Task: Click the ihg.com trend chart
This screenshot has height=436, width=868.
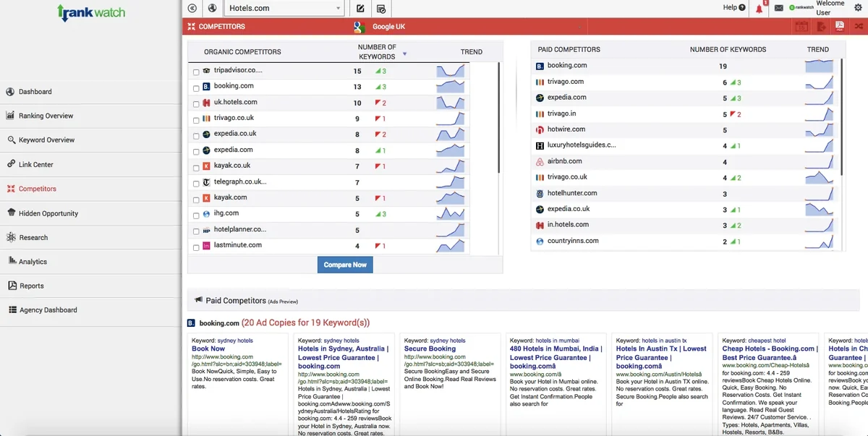Action: tap(450, 213)
